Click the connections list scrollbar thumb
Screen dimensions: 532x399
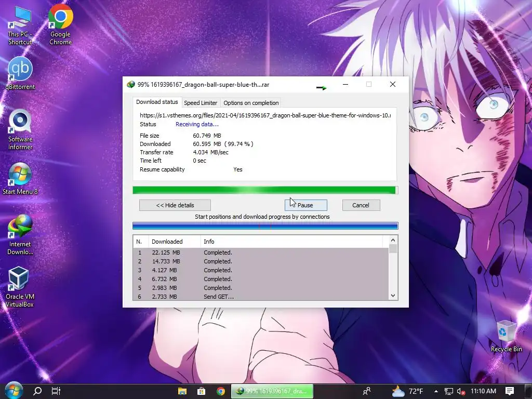click(x=393, y=249)
